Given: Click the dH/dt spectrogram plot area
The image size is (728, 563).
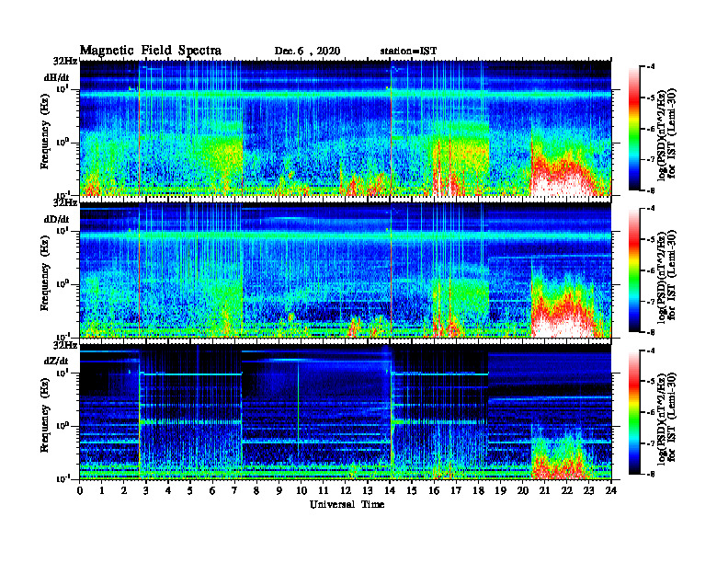Looking at the screenshot, I should coord(346,128).
